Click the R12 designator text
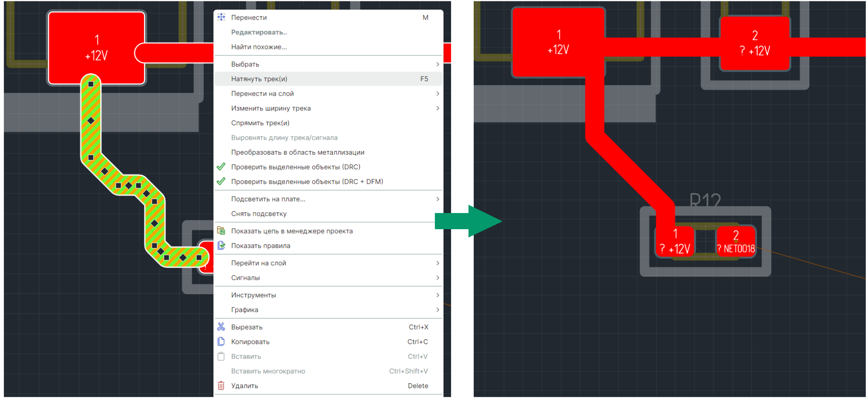This screenshot has height=399, width=868. [705, 200]
